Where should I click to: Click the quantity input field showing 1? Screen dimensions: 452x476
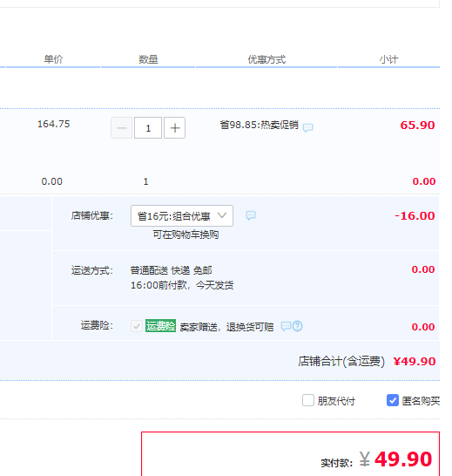pos(148,128)
